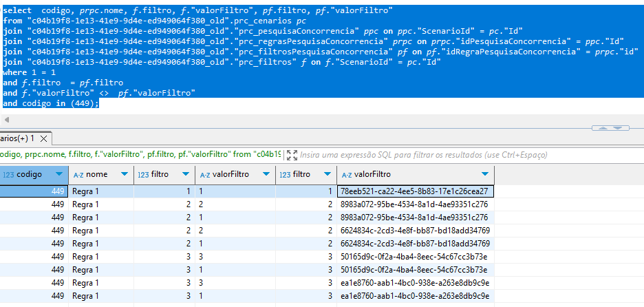Click the A-Z icon on left valorFiltro column
Image resolution: width=644 pixels, height=307 pixels.
[x=205, y=175]
